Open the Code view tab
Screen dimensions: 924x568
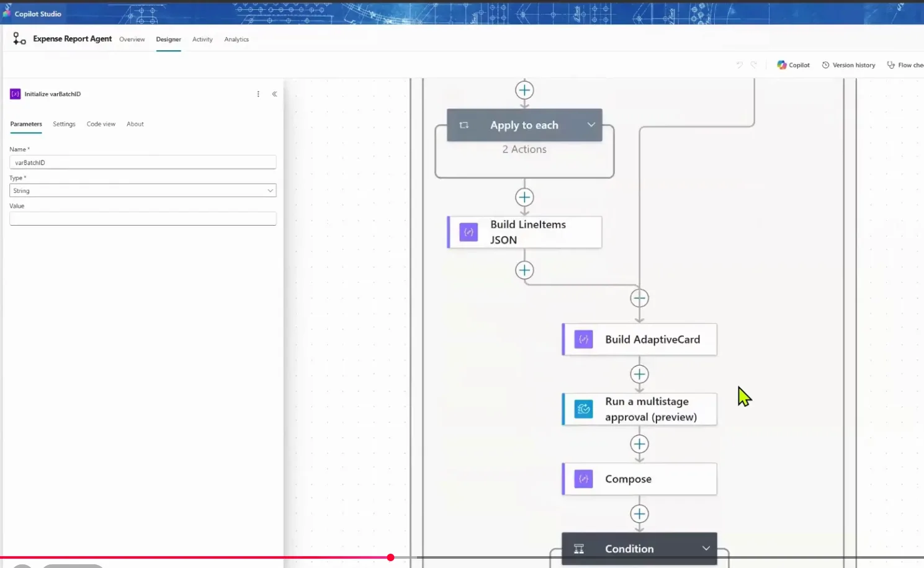101,124
